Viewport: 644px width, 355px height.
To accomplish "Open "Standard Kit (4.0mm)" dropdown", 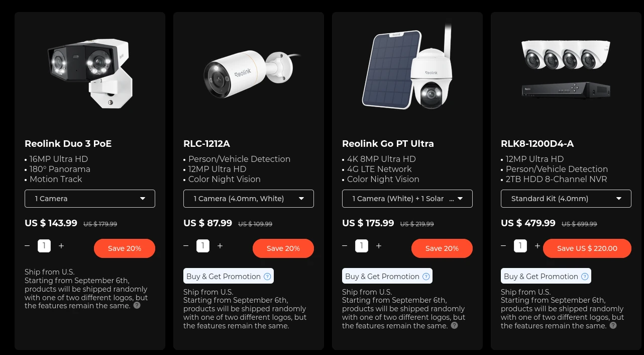I will click(x=566, y=199).
